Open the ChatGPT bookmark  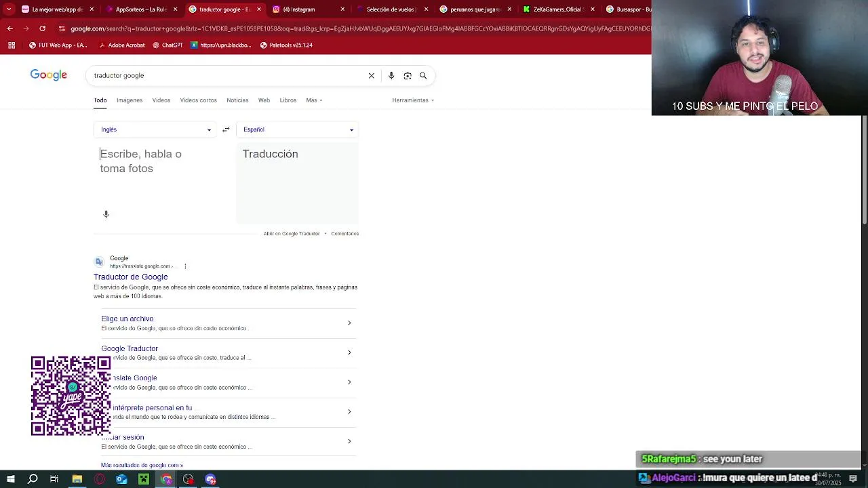[168, 45]
